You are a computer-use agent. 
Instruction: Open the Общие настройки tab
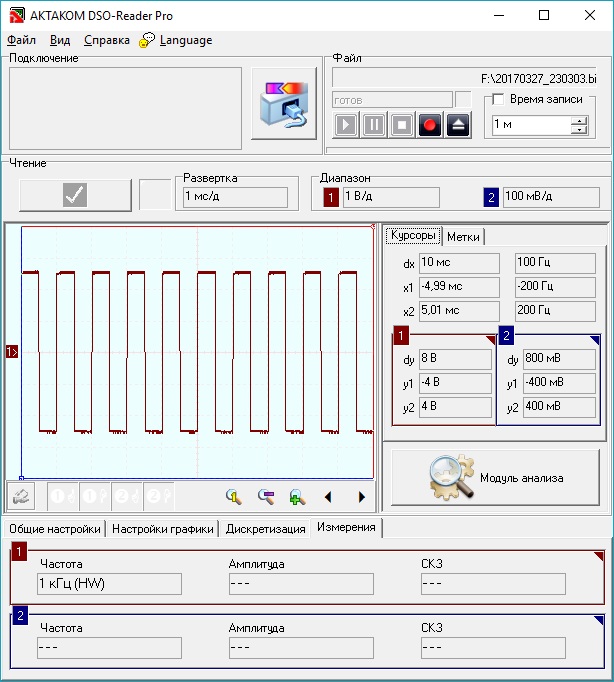click(55, 529)
